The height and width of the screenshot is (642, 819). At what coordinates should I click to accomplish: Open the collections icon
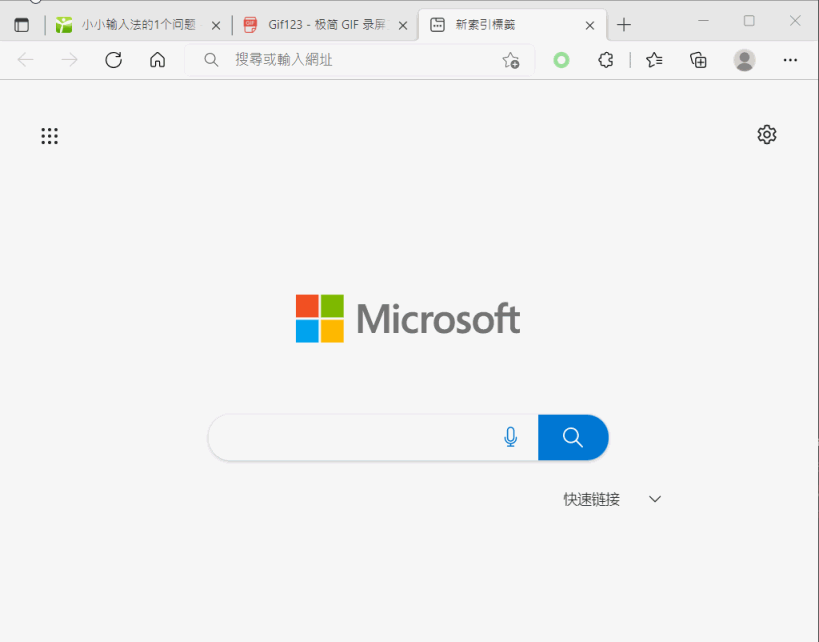pyautogui.click(x=698, y=60)
